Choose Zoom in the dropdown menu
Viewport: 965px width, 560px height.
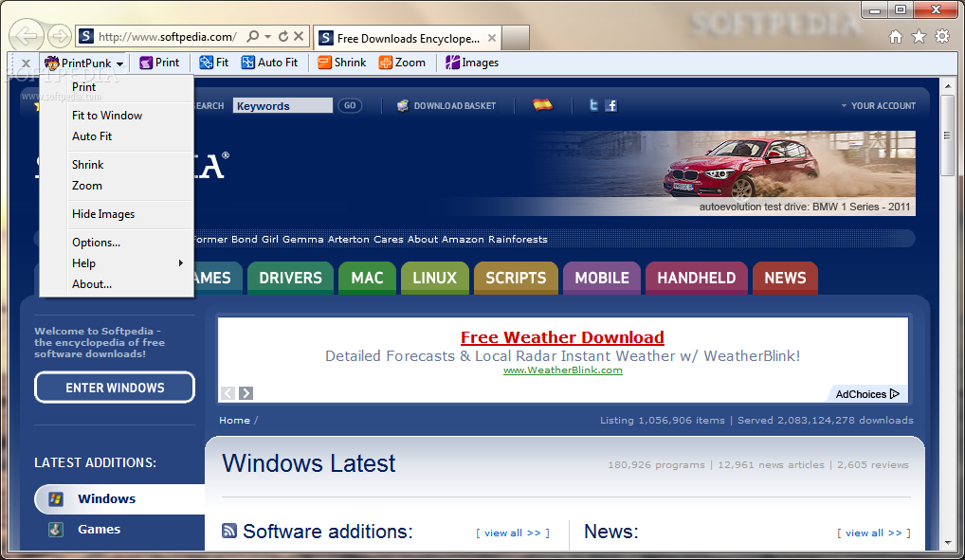[x=117, y=185]
